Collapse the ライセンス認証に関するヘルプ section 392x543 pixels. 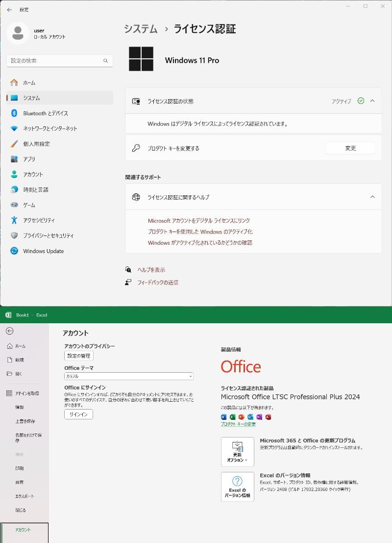tap(372, 197)
